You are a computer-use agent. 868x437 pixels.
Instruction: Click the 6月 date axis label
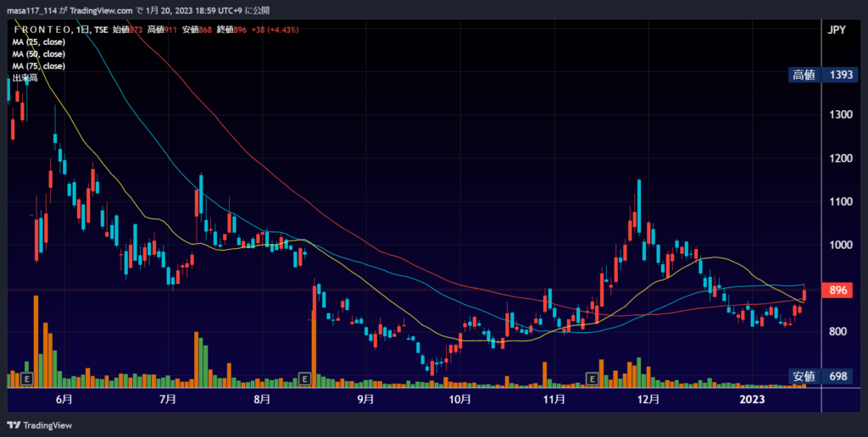point(64,400)
